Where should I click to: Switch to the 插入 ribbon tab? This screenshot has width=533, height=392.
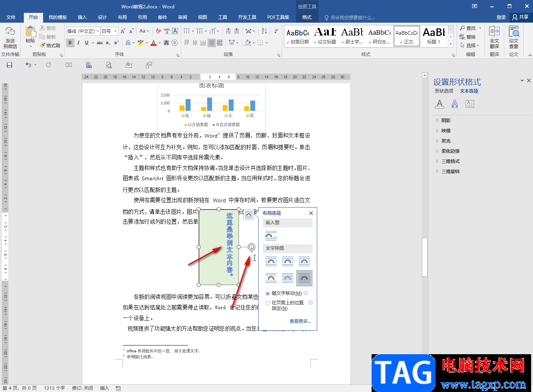(82, 17)
